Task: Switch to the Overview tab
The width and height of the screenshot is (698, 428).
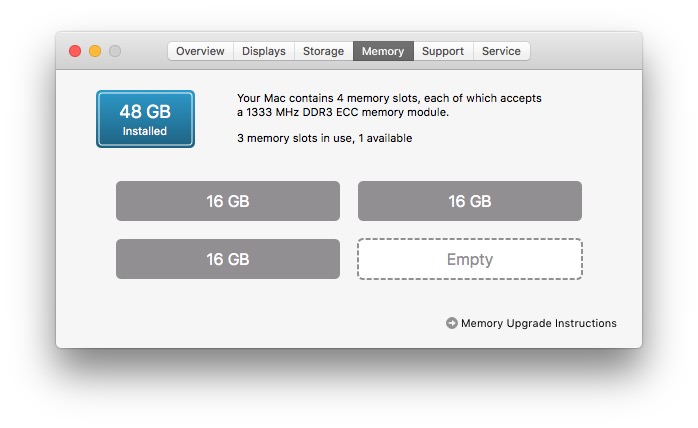Action: [200, 51]
